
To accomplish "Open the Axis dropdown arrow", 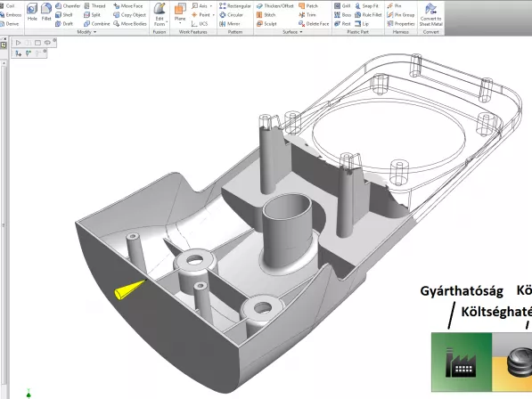I will click(x=211, y=6).
